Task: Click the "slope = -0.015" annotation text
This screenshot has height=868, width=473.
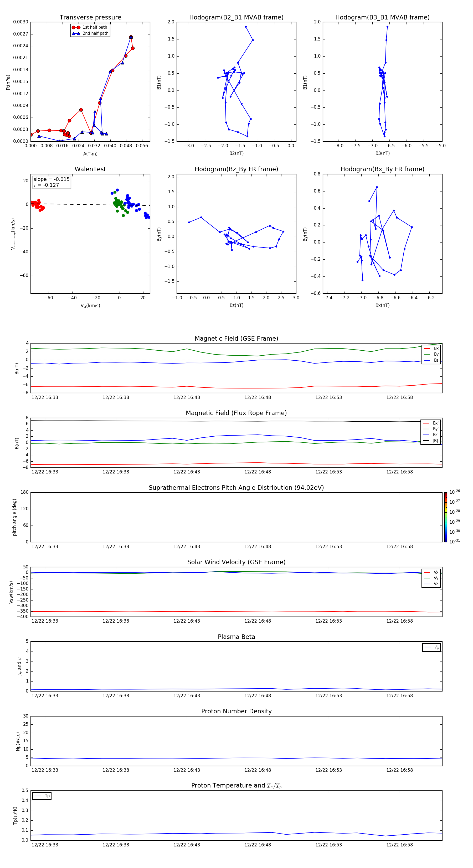Action: 52,179
